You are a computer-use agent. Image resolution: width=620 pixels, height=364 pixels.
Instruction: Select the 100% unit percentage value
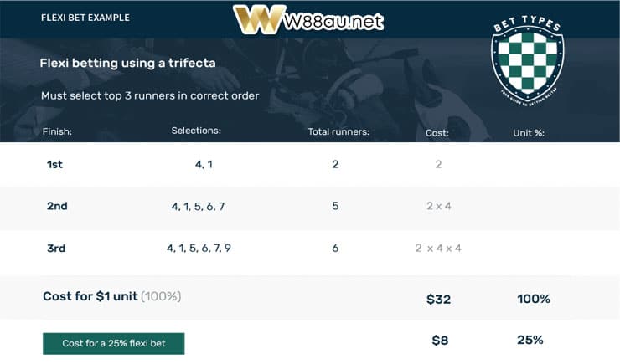[x=534, y=299]
